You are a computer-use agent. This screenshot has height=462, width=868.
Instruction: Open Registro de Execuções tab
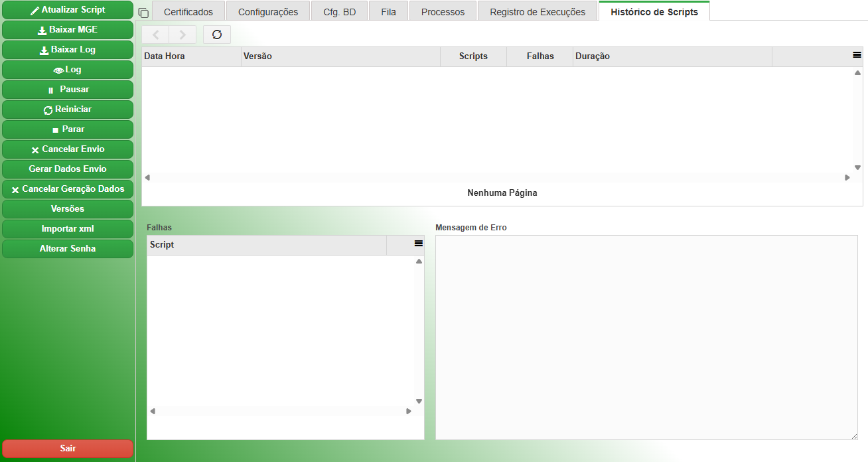[x=538, y=11]
